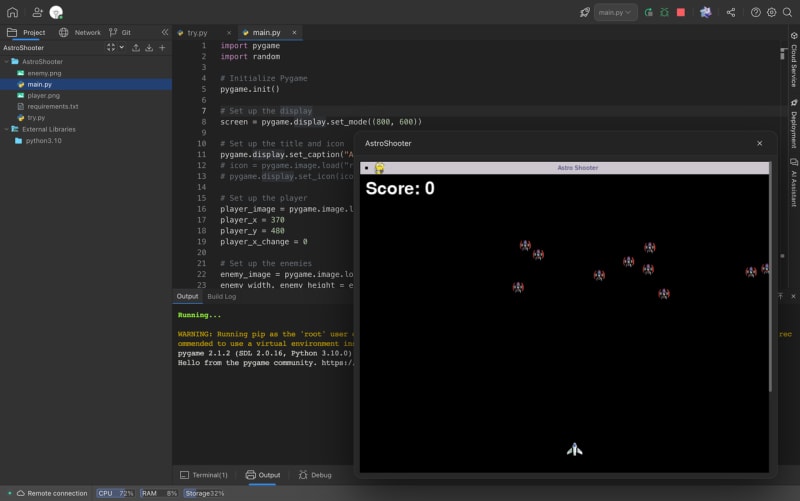Click the home icon in the top bar
800x501 pixels.
[12, 12]
